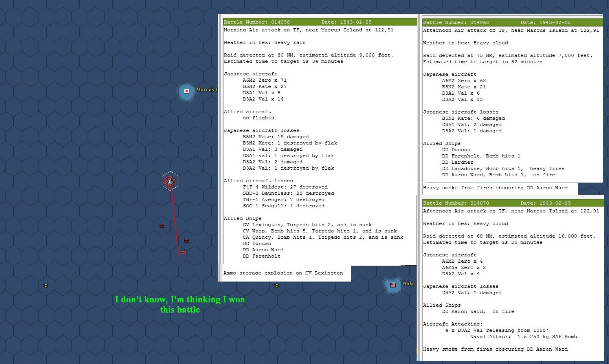Click the 'CV Wasp, Bomb hits 5' line
Viewport: 609px width, 364px height.
[319, 231]
